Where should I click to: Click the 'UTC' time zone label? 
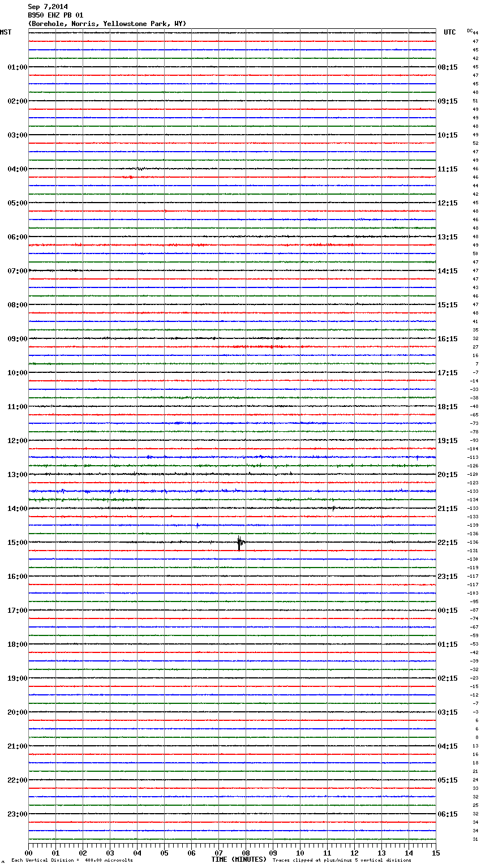point(450,32)
